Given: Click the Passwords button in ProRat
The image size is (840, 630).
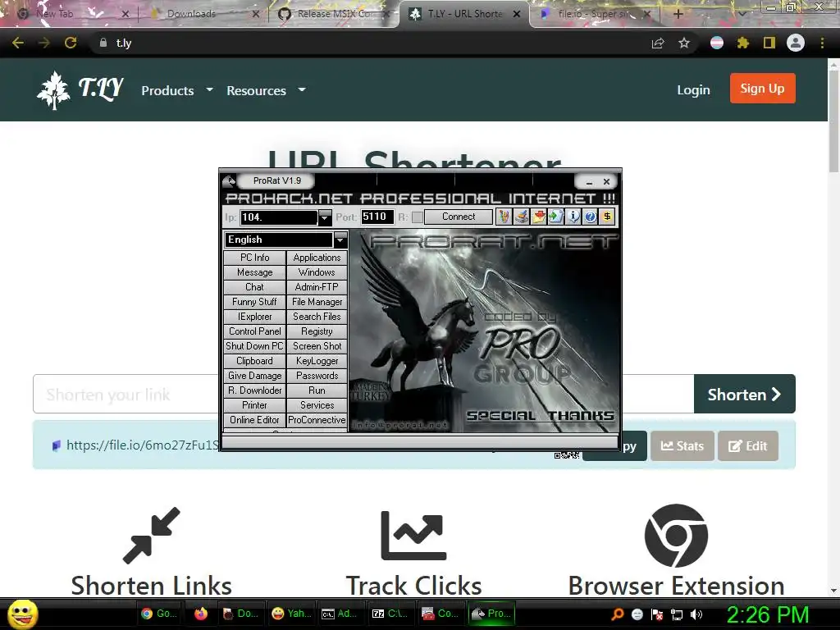Looking at the screenshot, I should (x=317, y=376).
